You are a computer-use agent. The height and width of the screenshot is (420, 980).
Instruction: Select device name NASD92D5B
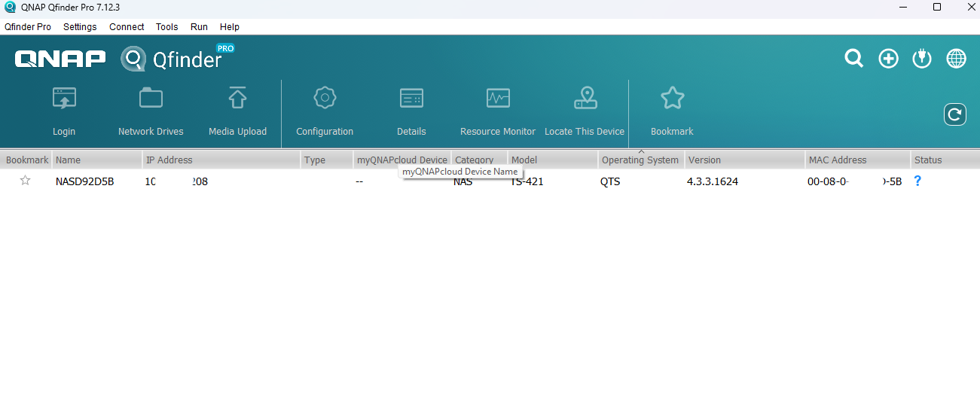[x=84, y=181]
